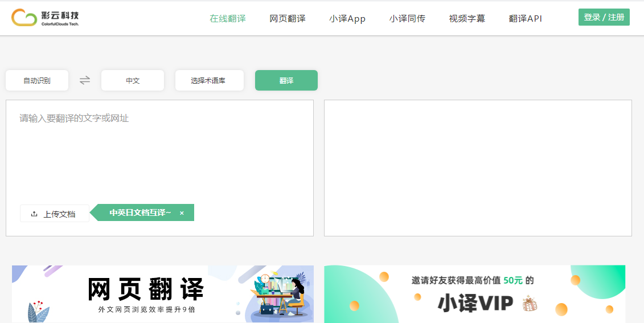The width and height of the screenshot is (644, 323).
Task: Select 小译同传 in navigation
Action: pos(407,18)
